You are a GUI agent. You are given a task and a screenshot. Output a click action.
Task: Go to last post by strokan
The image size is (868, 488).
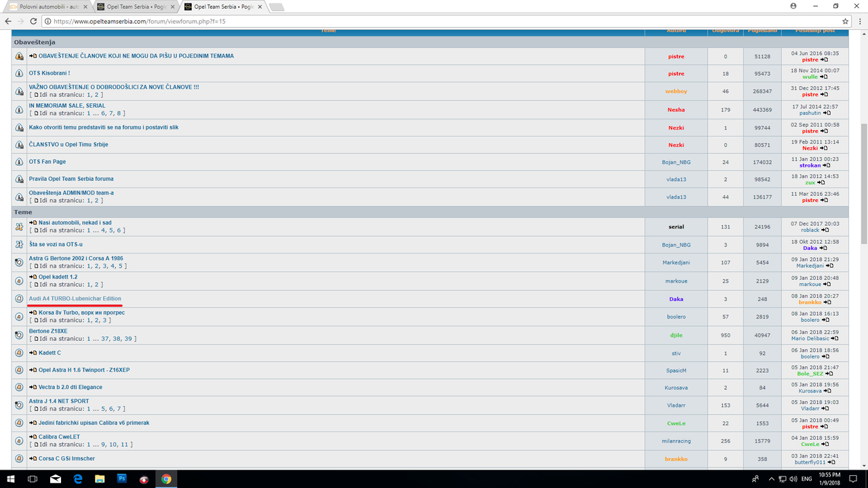pos(827,165)
